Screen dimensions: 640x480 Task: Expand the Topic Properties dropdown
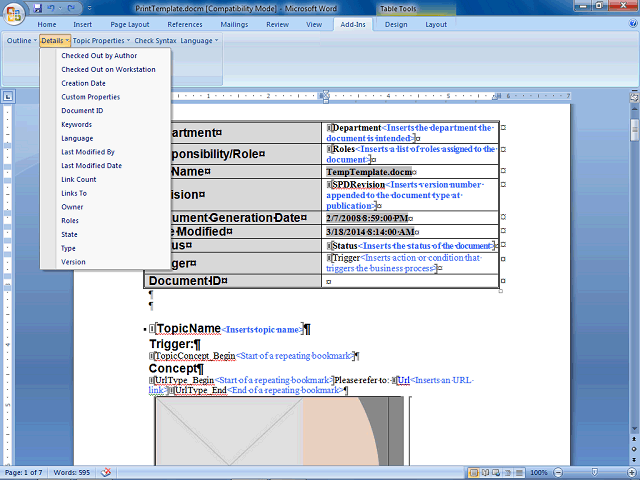click(101, 40)
